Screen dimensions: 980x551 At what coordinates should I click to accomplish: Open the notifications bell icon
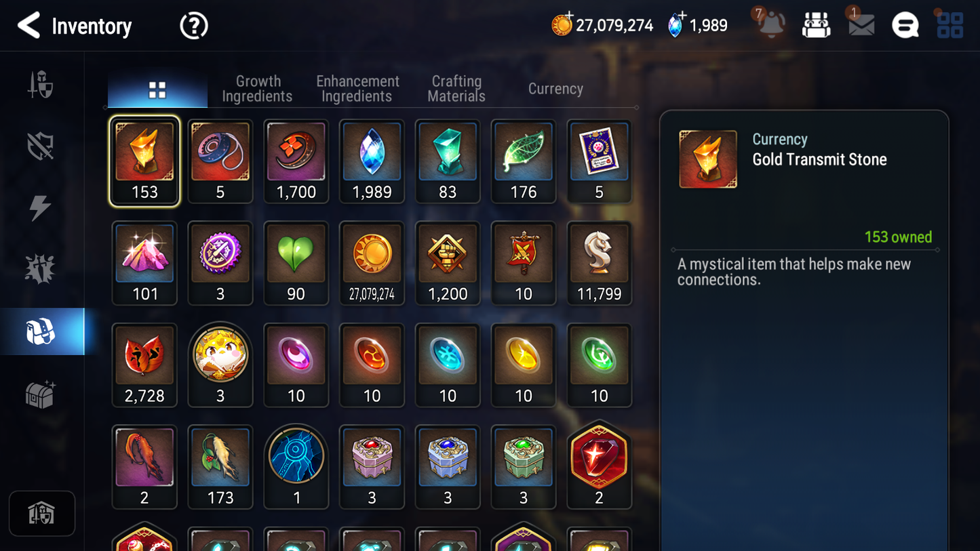point(771,24)
